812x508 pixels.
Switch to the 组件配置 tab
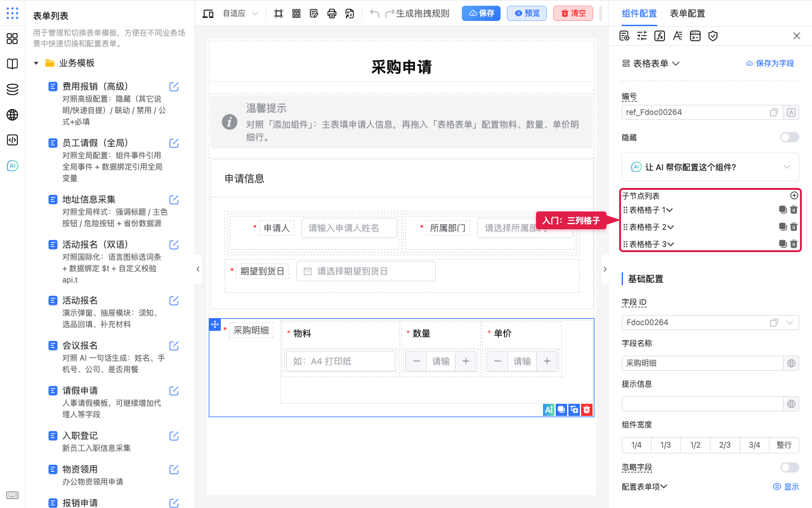point(639,13)
